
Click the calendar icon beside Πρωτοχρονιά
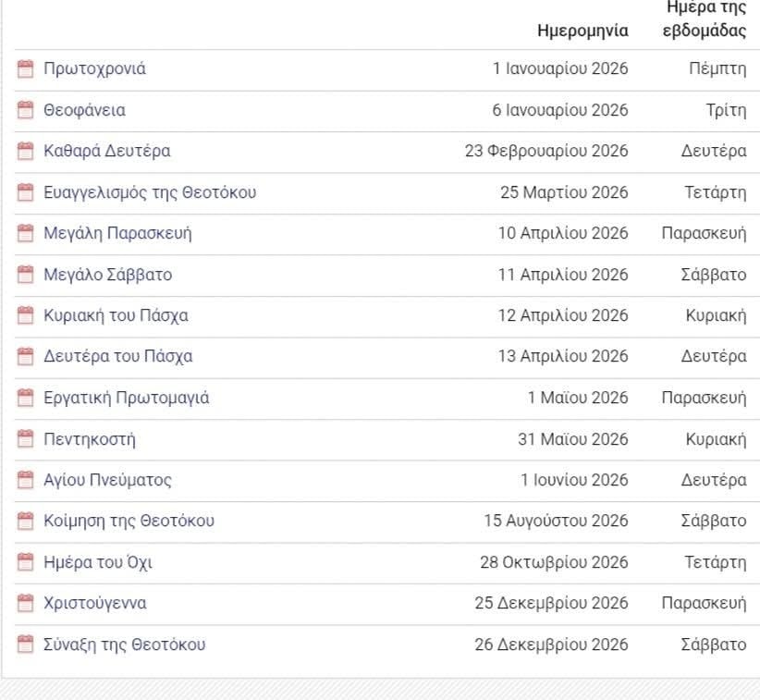(26, 69)
